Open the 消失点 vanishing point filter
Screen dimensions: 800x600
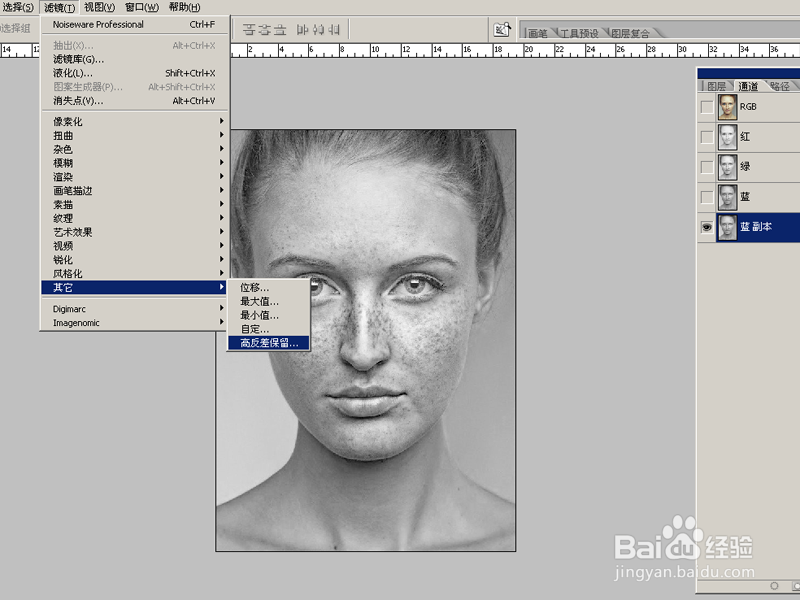[135, 101]
